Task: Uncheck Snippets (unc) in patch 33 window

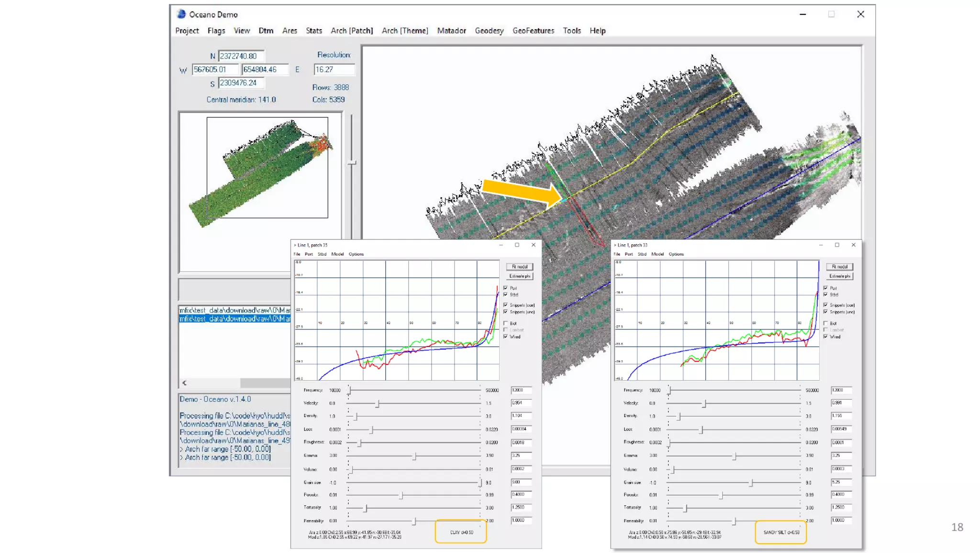Action: pyautogui.click(x=825, y=312)
